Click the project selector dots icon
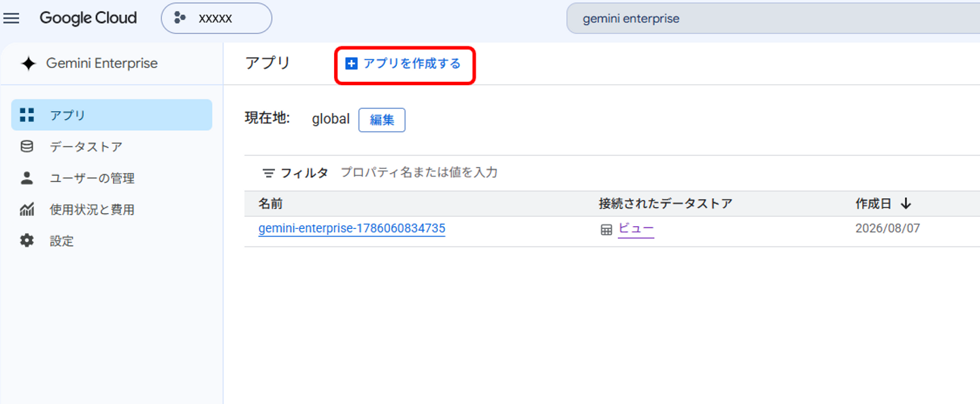Image resolution: width=980 pixels, height=404 pixels. coord(180,18)
